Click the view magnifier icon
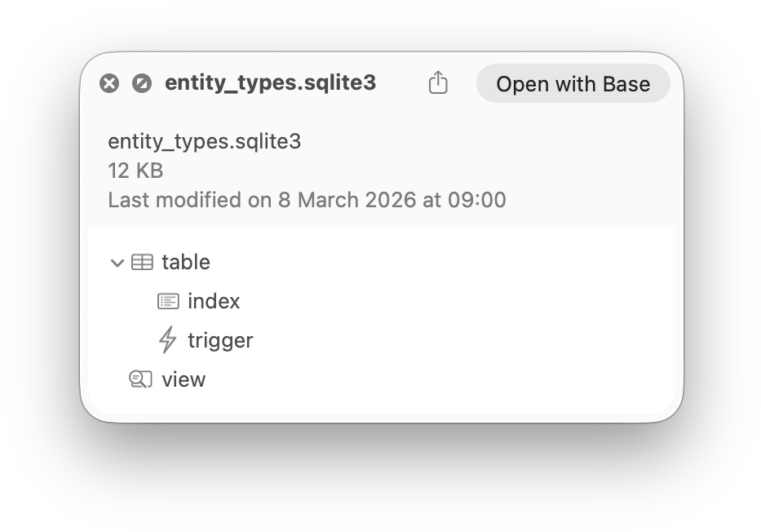The width and height of the screenshot is (761, 532). click(x=140, y=379)
